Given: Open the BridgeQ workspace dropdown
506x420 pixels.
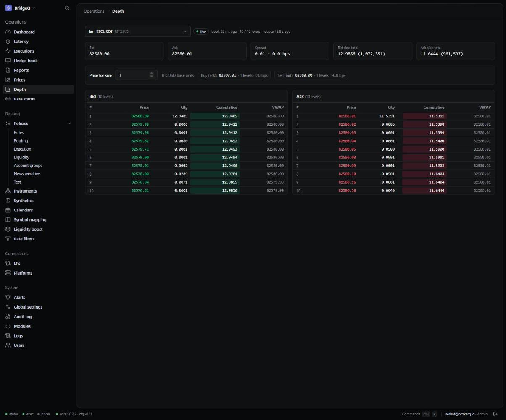Looking at the screenshot, I should point(20,8).
